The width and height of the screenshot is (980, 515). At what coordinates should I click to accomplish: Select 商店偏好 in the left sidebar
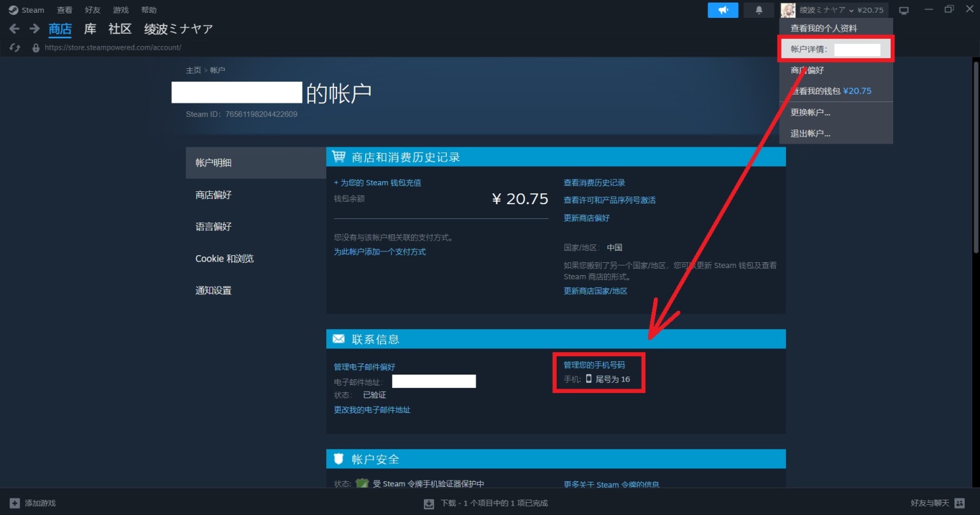[256, 195]
